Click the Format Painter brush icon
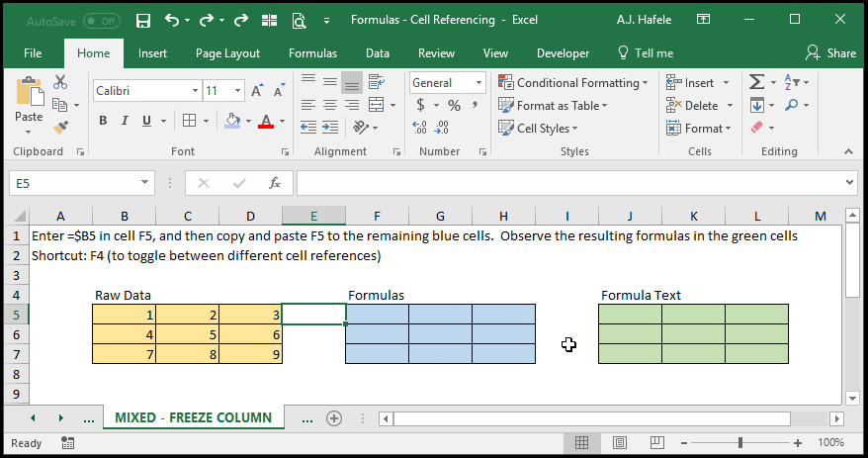868x458 pixels. (x=60, y=127)
